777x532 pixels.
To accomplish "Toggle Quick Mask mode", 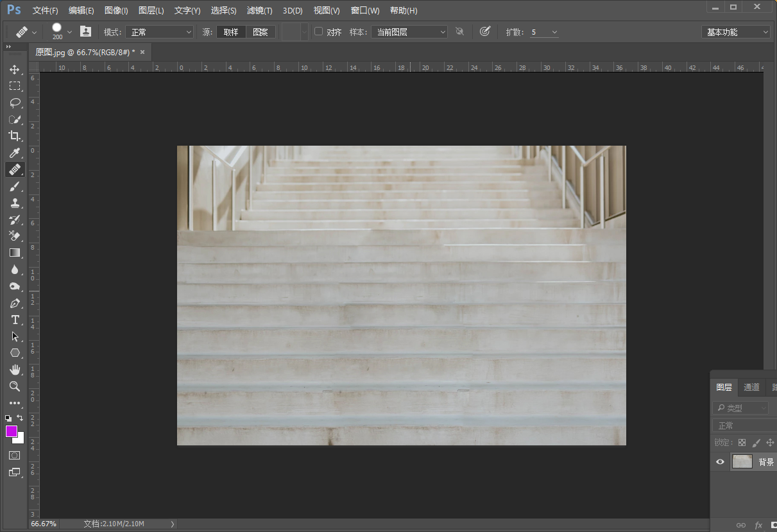I will click(x=15, y=455).
